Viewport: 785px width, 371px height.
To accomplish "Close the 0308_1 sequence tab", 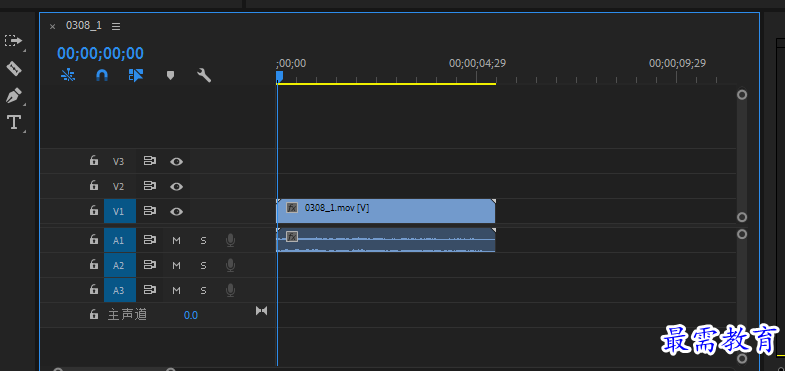I will tap(53, 27).
